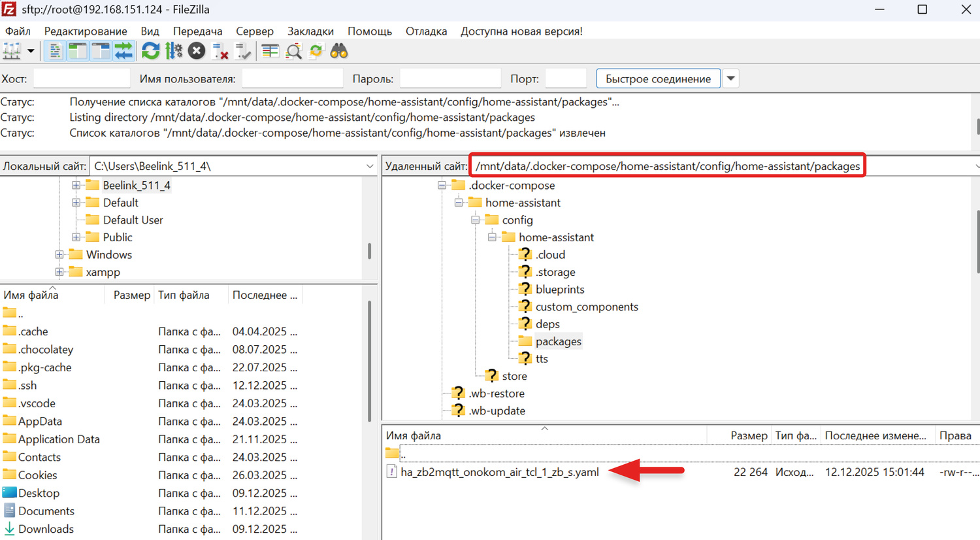Open the directory listing filters dialog
Screen dimensions: 980x540
coord(270,51)
